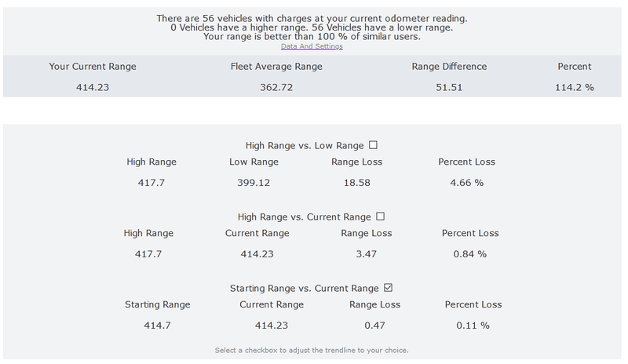Screen dimensions: 628x364
Task: Click the range difference value 51.51
Action: (x=448, y=87)
